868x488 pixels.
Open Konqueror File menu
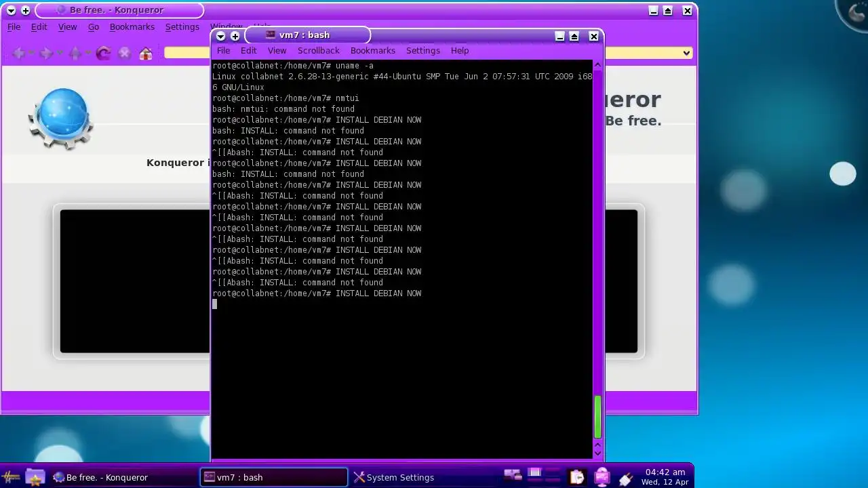(14, 27)
